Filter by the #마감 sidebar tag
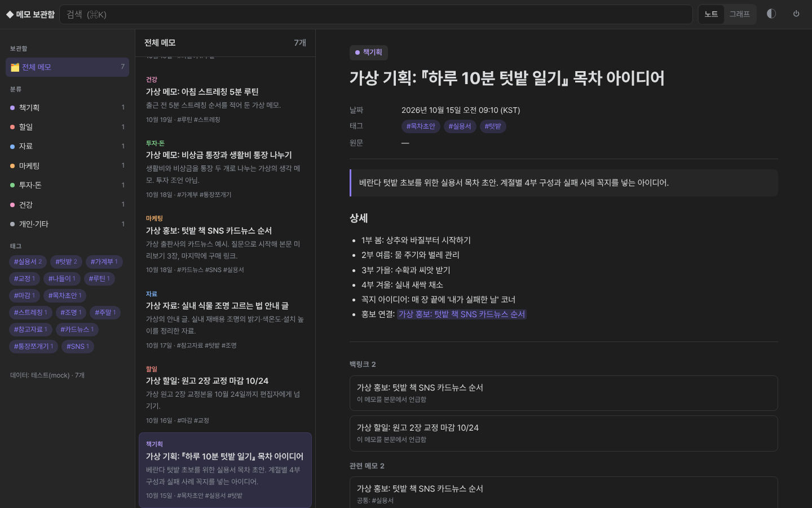Image resolution: width=812 pixels, height=508 pixels. pyautogui.click(x=25, y=296)
